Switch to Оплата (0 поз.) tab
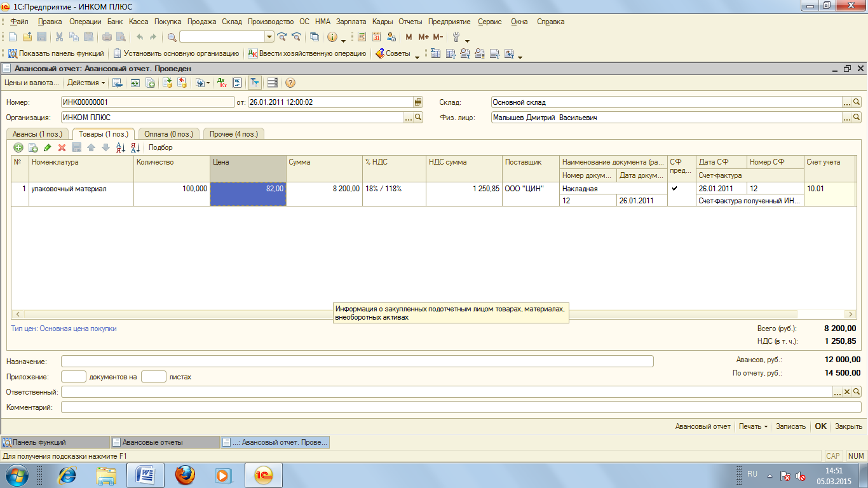Image resolution: width=868 pixels, height=488 pixels. tap(169, 134)
